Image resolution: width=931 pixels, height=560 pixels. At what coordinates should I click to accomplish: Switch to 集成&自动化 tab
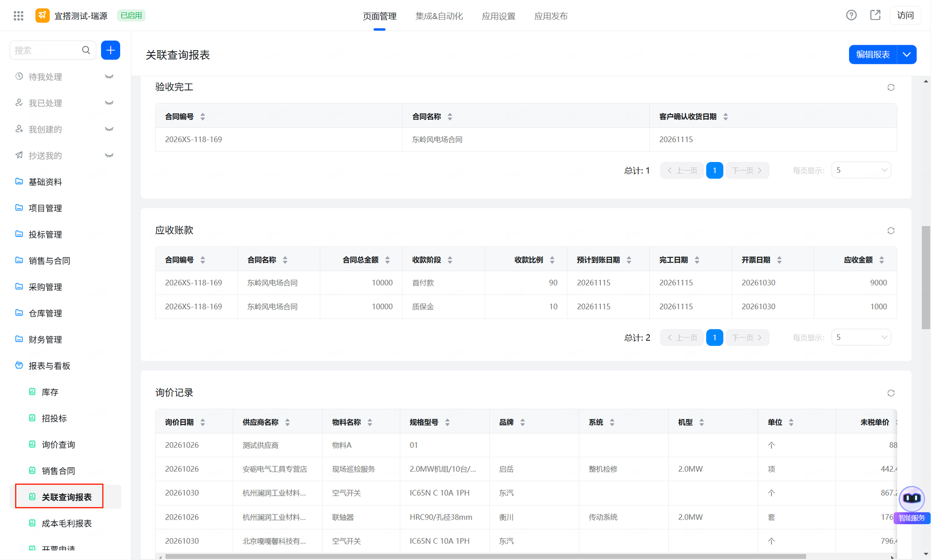(x=439, y=16)
